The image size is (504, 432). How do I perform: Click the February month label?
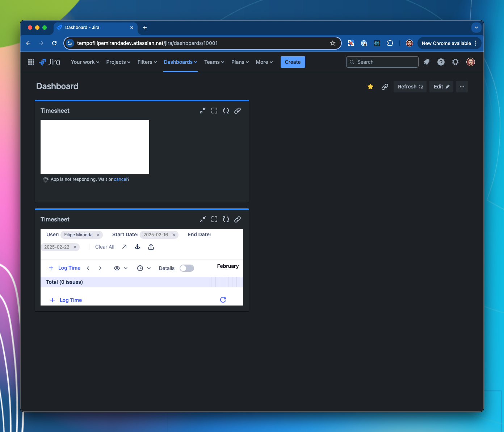pyautogui.click(x=228, y=266)
